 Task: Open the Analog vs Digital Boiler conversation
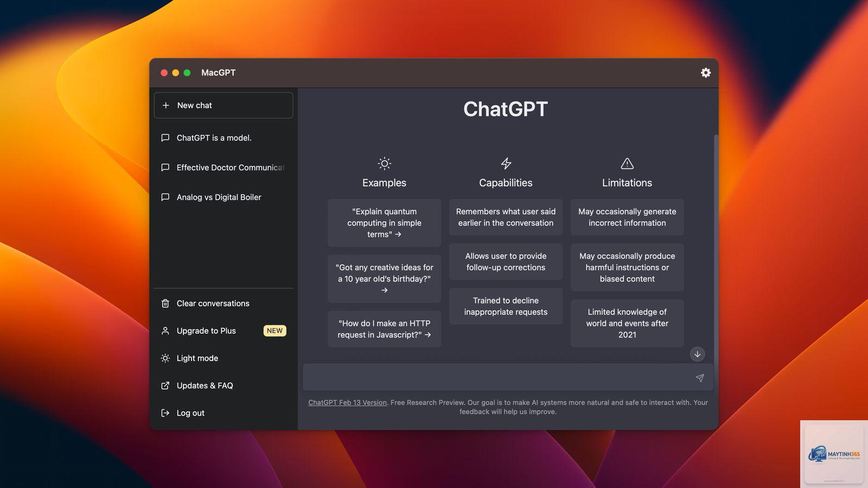coord(224,197)
